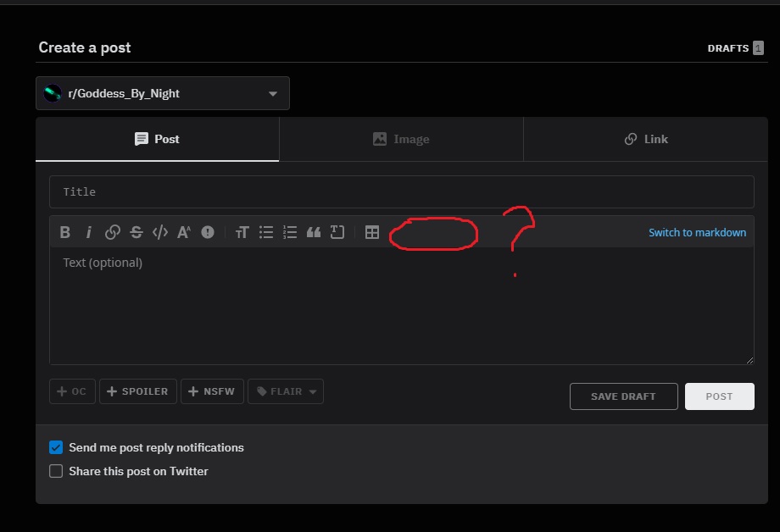
Task: Toggle inline code formatting
Action: coord(160,232)
